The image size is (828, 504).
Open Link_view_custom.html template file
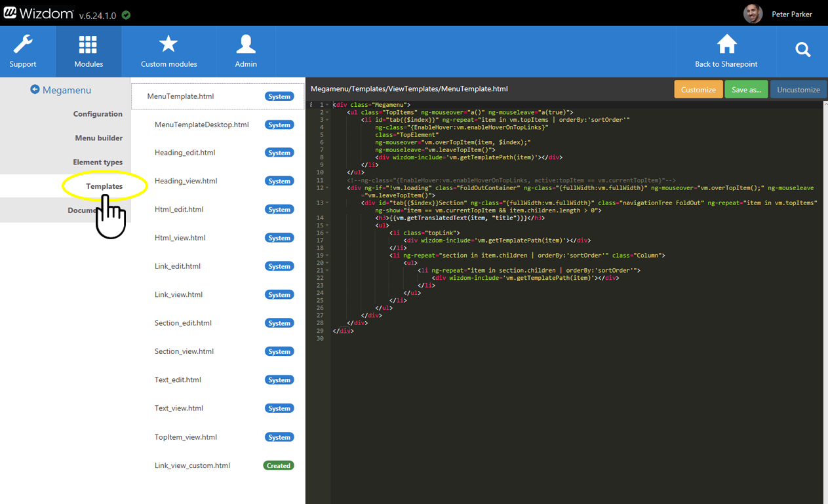tap(192, 466)
